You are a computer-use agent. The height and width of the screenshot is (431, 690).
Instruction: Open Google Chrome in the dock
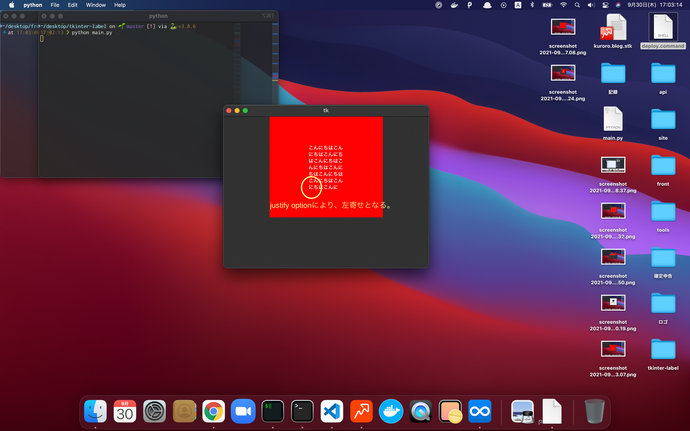coord(213,410)
